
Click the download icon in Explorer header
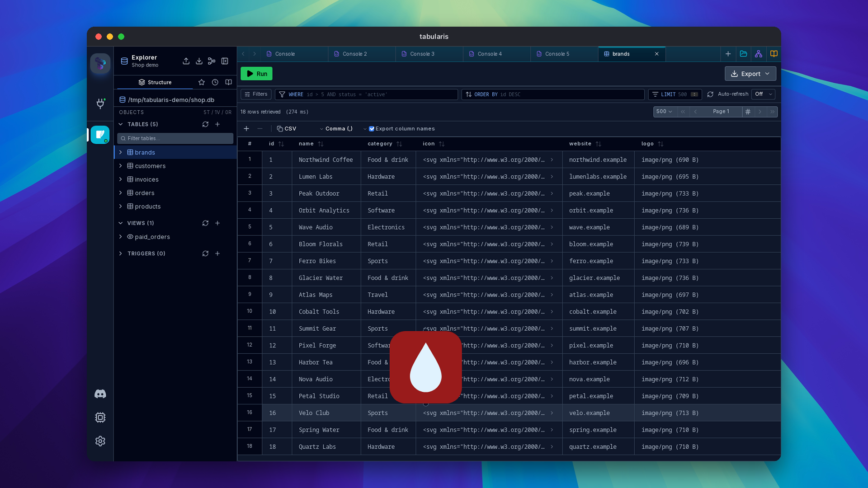click(199, 61)
